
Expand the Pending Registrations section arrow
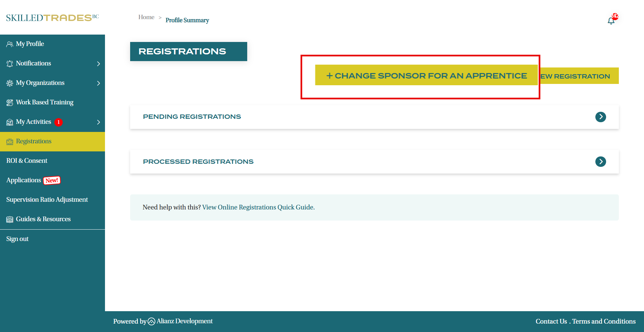(x=600, y=117)
